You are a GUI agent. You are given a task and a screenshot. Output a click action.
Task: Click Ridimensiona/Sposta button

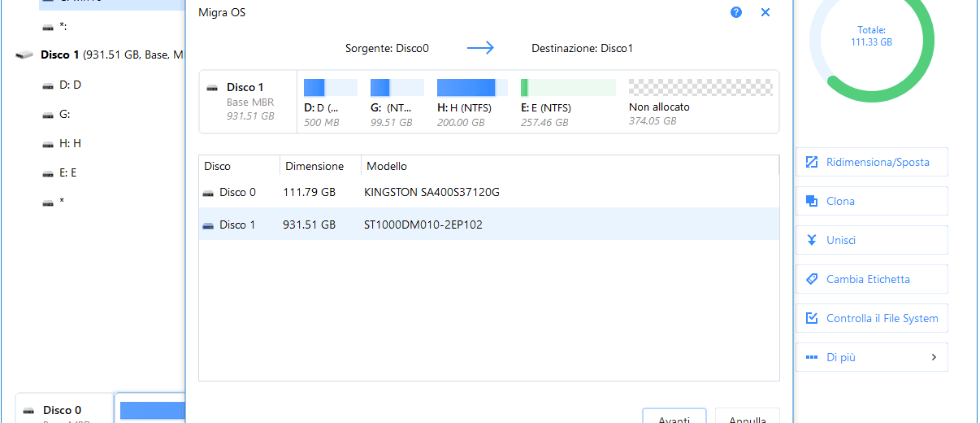click(x=872, y=162)
